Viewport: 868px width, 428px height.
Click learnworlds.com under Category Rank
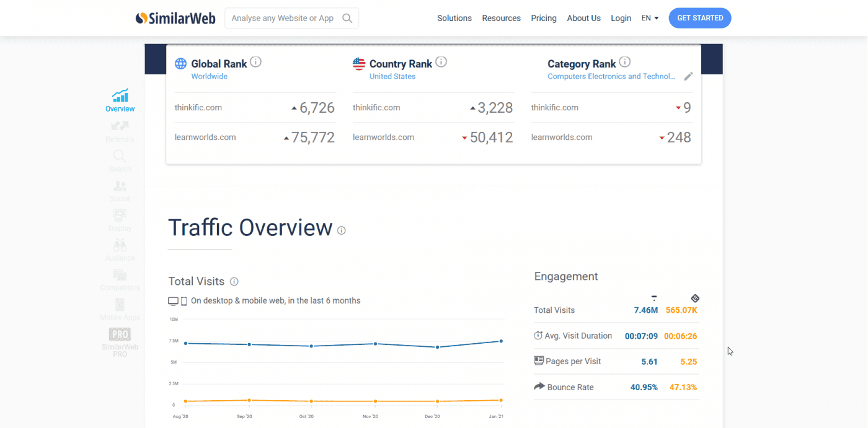pos(562,137)
